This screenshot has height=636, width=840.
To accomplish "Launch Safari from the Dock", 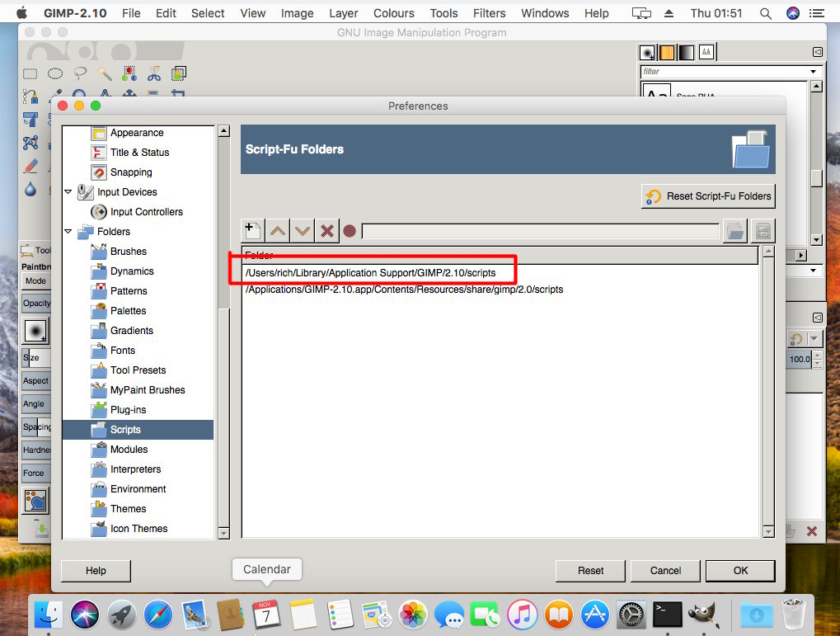I will 158,614.
